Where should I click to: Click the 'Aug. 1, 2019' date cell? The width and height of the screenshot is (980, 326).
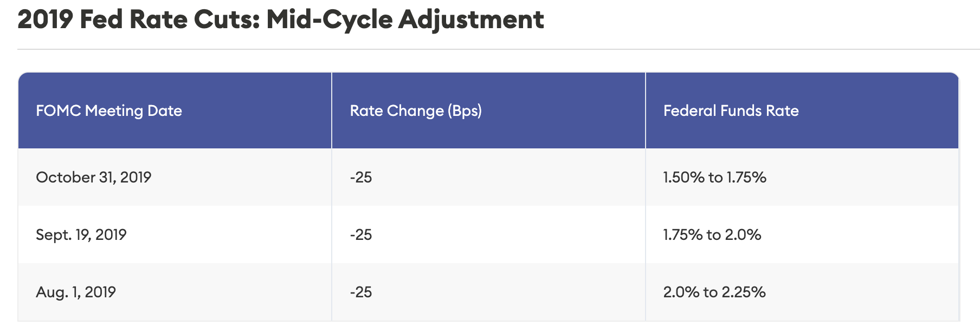[76, 292]
